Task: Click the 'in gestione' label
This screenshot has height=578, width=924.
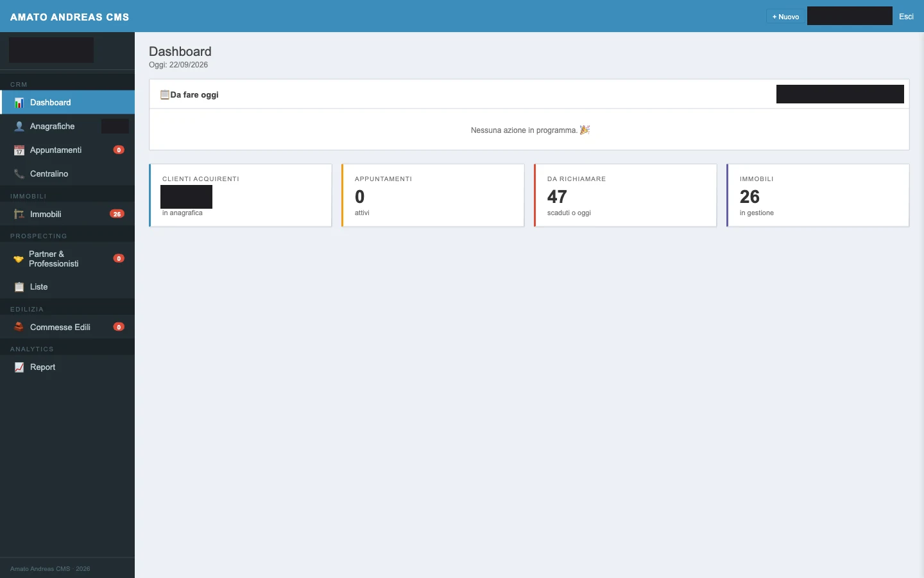Action: point(757,213)
